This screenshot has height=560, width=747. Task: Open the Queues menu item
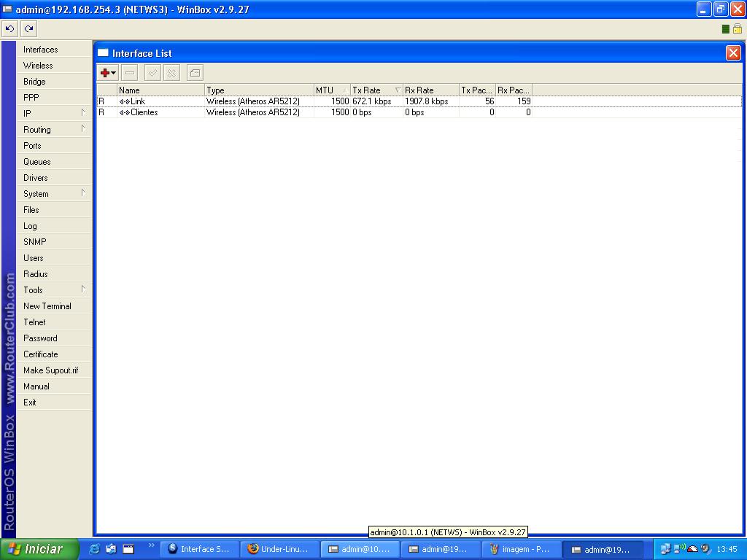[54, 161]
